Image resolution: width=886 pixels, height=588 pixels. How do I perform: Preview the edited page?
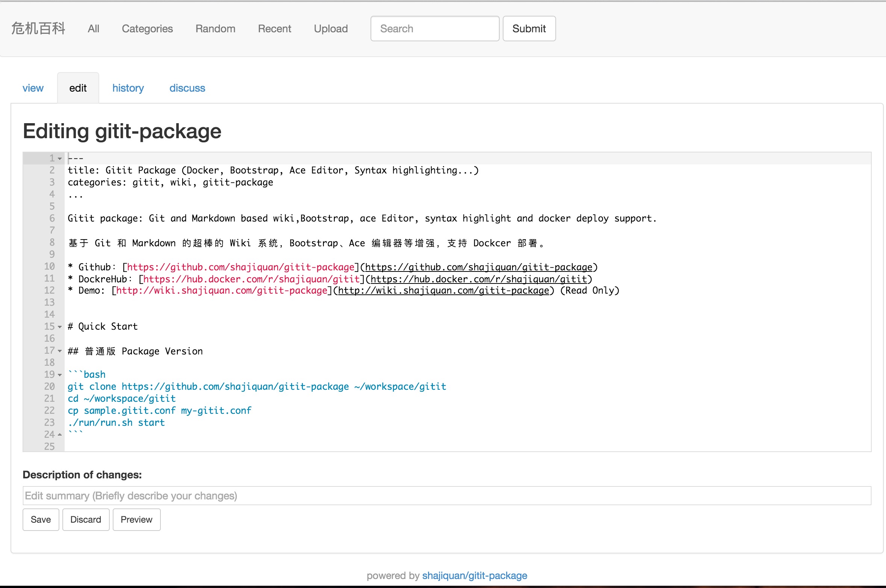[136, 520]
